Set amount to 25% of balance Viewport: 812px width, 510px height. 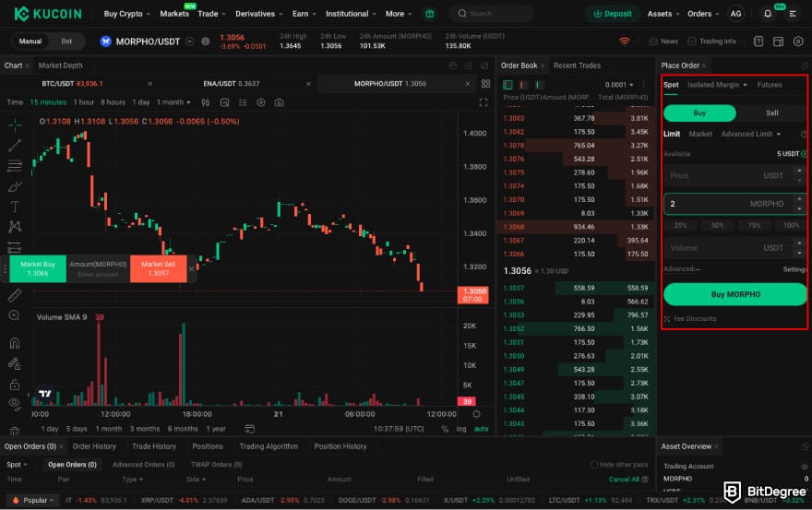click(x=680, y=225)
